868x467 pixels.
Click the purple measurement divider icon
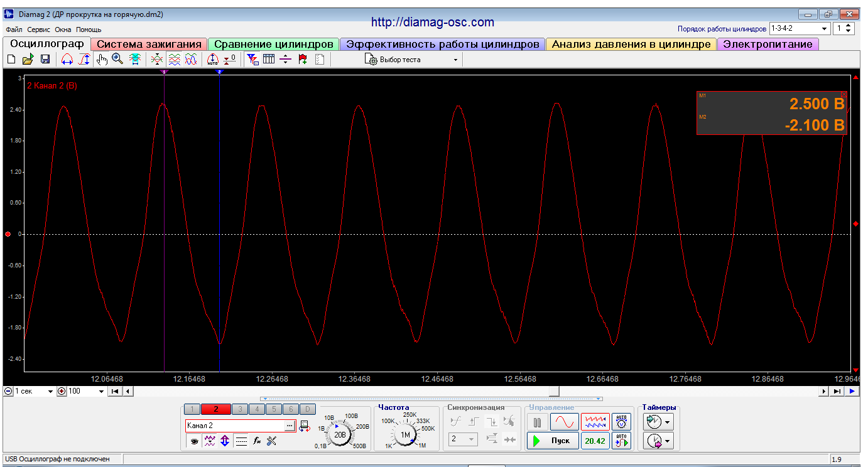click(x=286, y=60)
